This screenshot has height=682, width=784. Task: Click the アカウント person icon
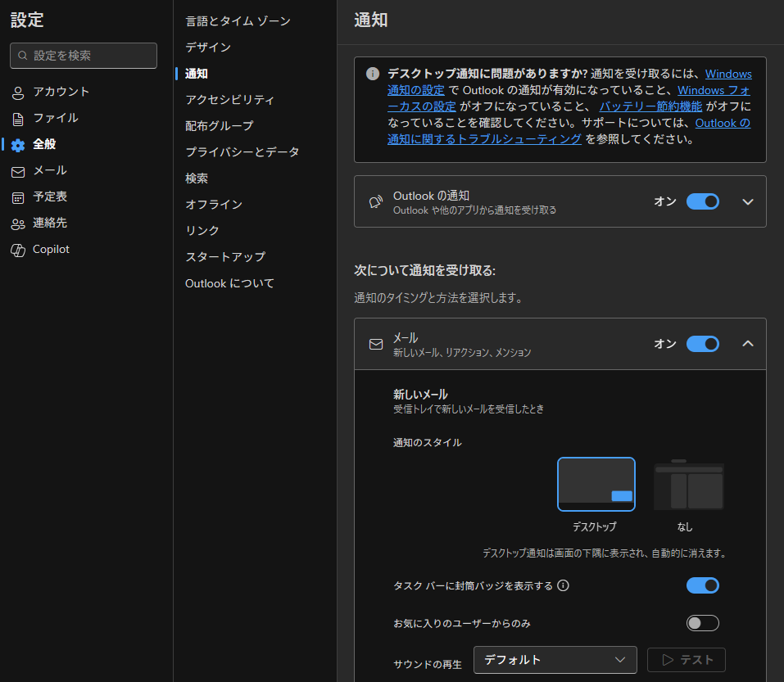[18, 93]
